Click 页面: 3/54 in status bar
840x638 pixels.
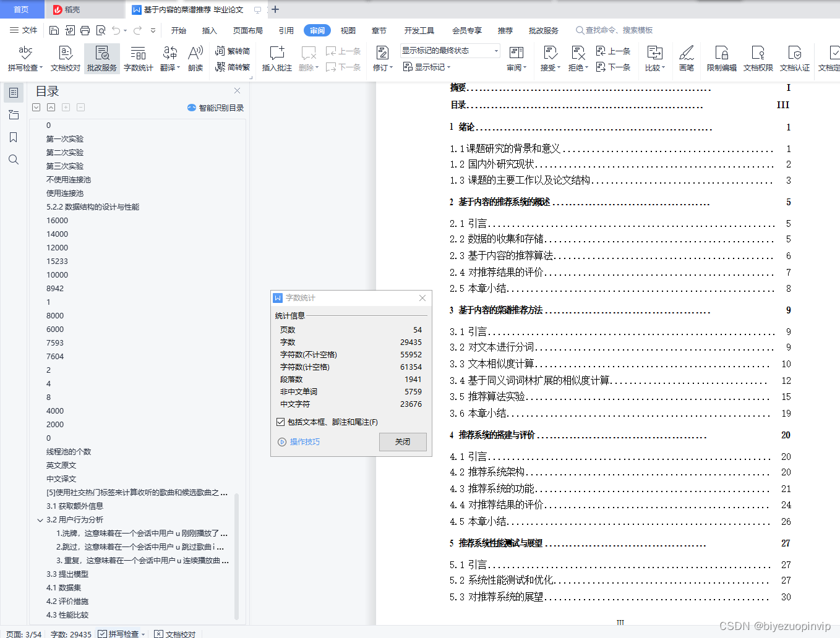click(24, 634)
